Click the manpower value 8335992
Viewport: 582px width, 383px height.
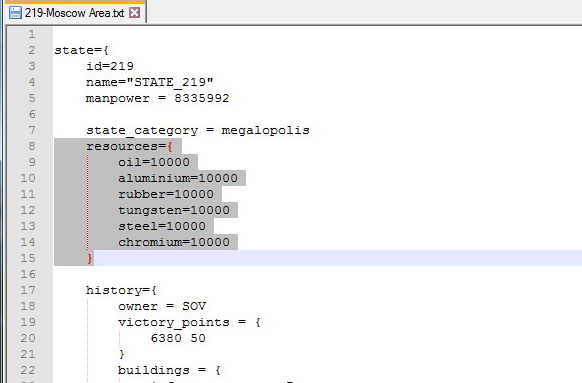[x=202, y=98]
